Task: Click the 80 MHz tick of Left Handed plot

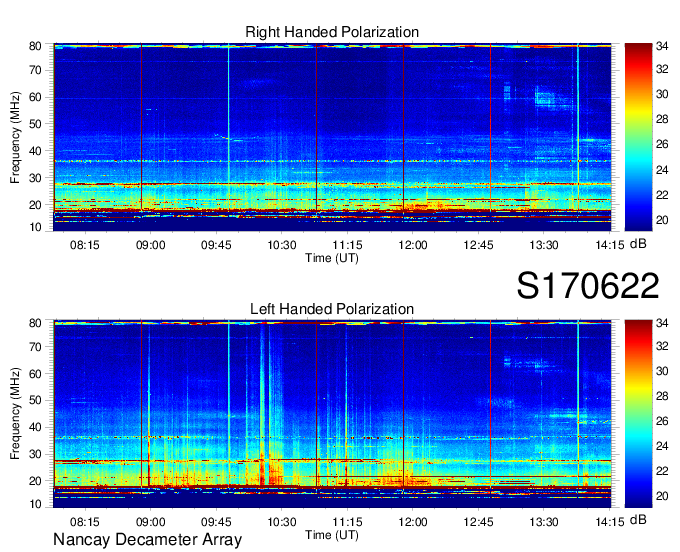Action: click(35, 323)
